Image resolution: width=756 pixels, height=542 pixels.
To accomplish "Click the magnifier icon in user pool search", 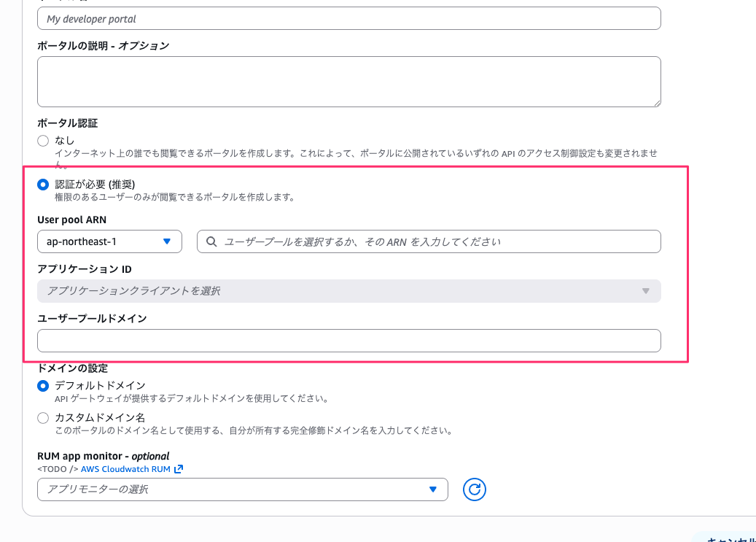I will (x=211, y=241).
